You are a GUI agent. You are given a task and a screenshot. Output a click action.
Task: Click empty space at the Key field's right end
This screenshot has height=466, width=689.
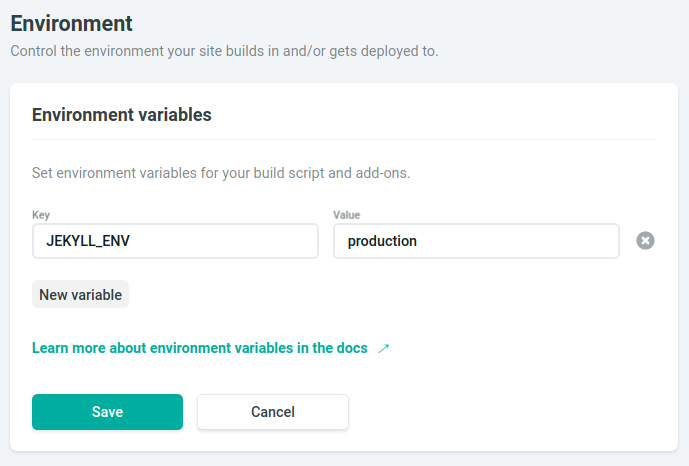click(x=290, y=241)
